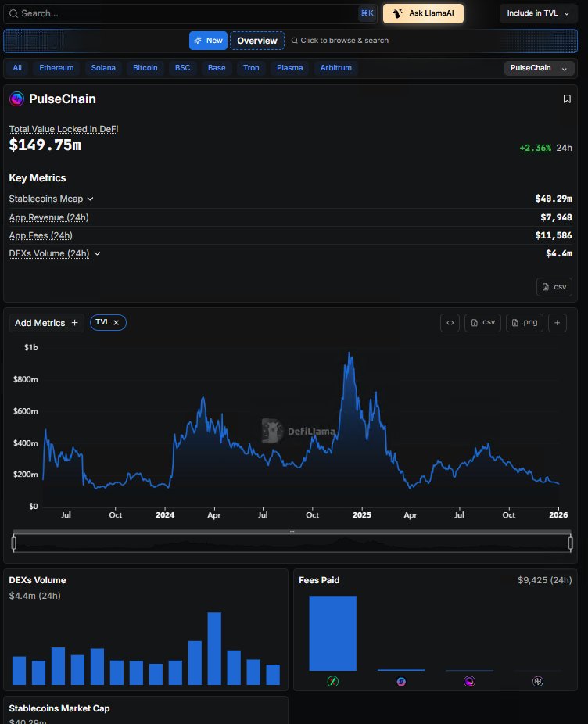Open Add Metrics menu

click(x=47, y=323)
